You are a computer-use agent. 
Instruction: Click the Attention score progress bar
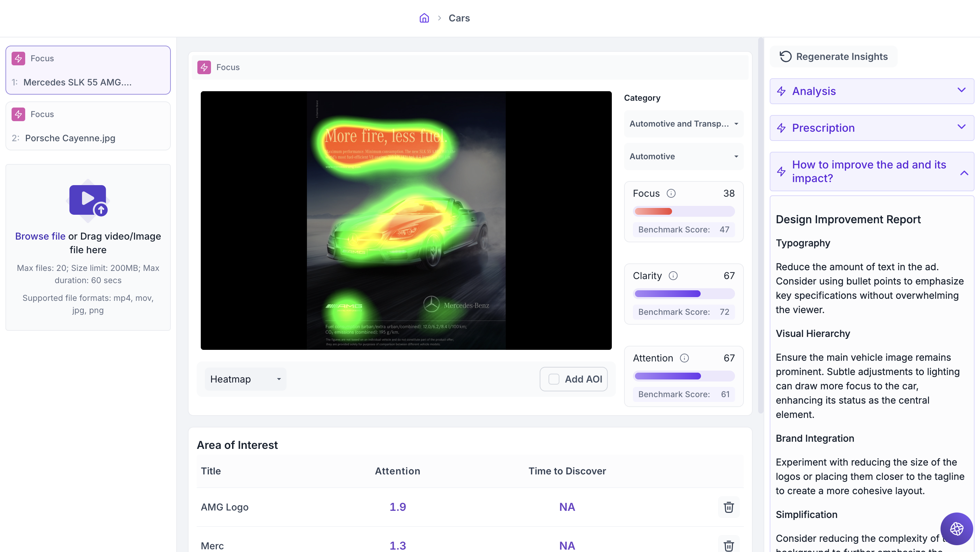pyautogui.click(x=683, y=376)
